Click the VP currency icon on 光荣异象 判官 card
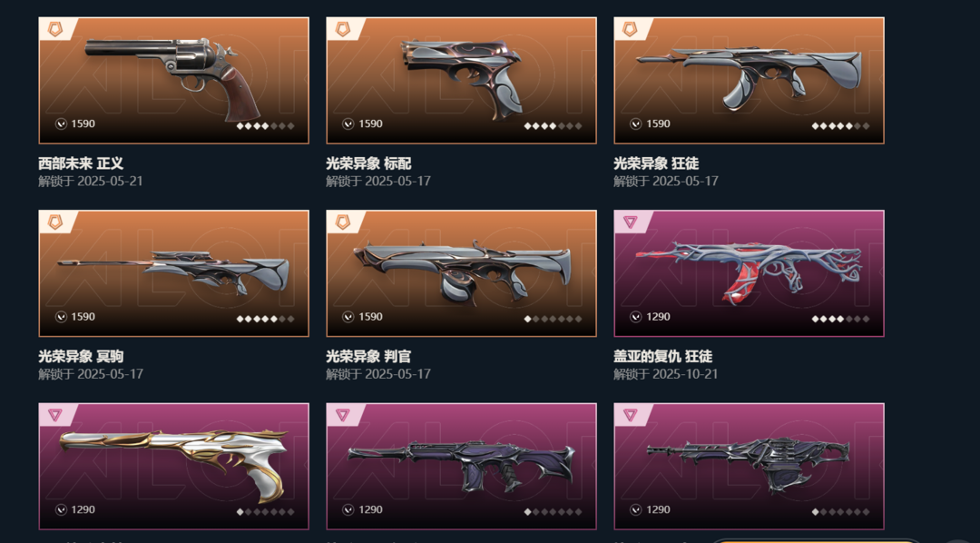This screenshot has height=543, width=980. pos(348,317)
